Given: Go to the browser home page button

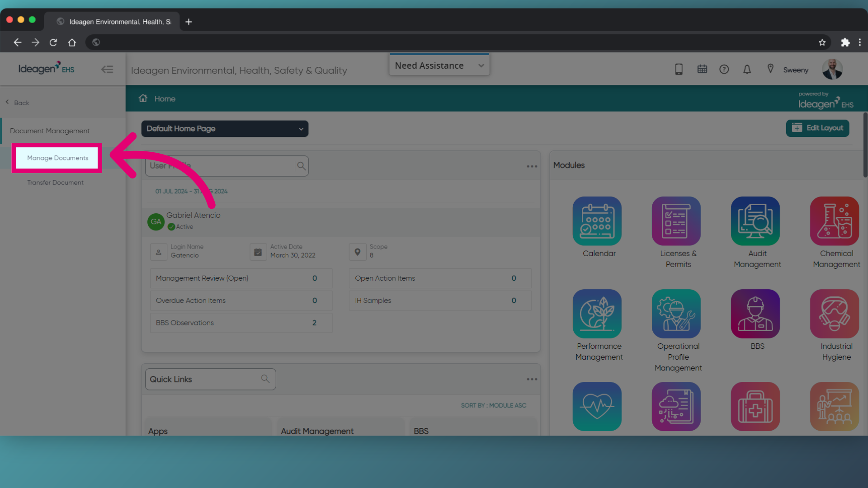Looking at the screenshot, I should [72, 42].
